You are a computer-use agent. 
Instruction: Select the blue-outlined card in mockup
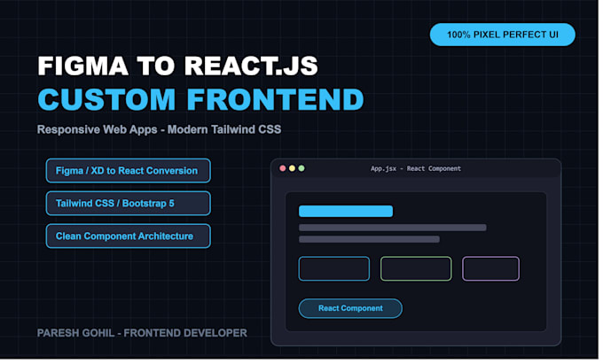334,268
